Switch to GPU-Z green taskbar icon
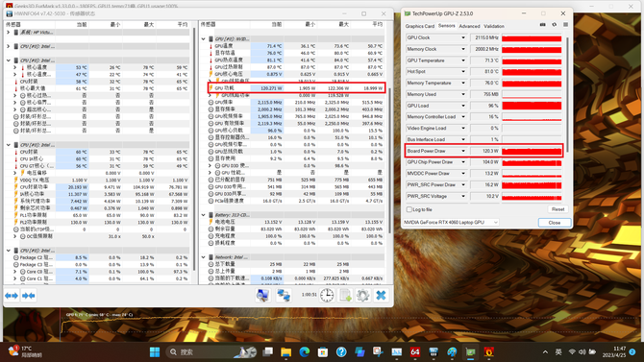 [471, 352]
